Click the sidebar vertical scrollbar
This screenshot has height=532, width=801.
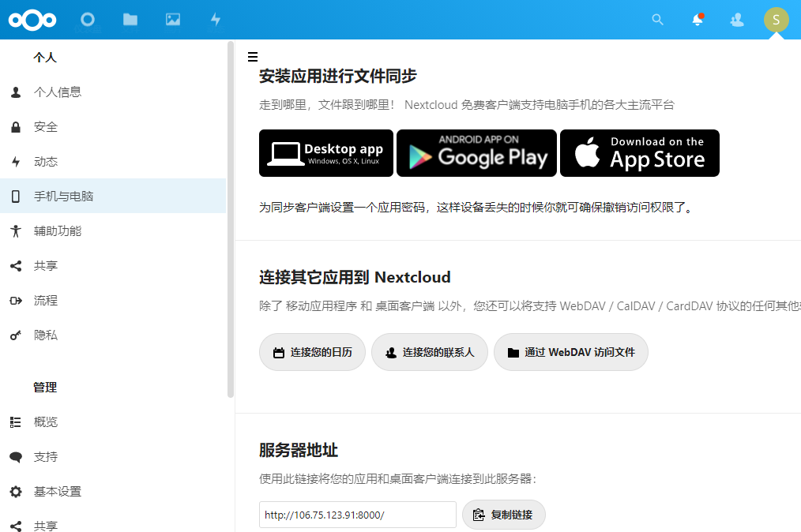pyautogui.click(x=231, y=219)
